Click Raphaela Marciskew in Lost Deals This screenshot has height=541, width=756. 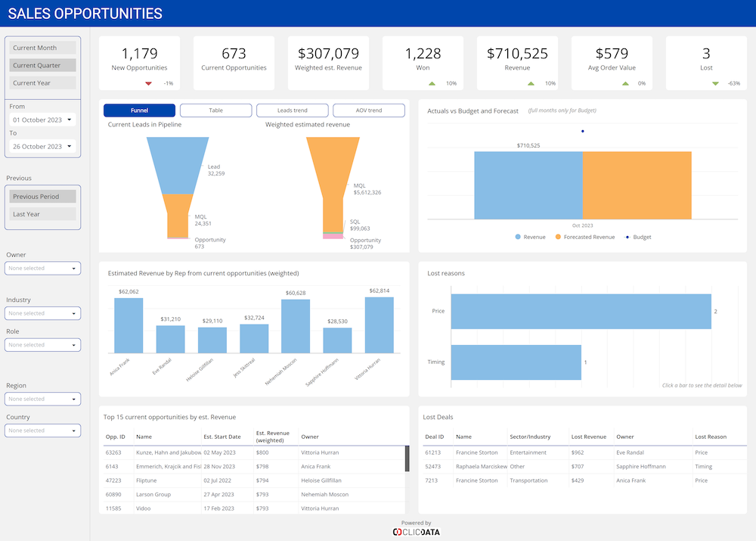point(482,467)
